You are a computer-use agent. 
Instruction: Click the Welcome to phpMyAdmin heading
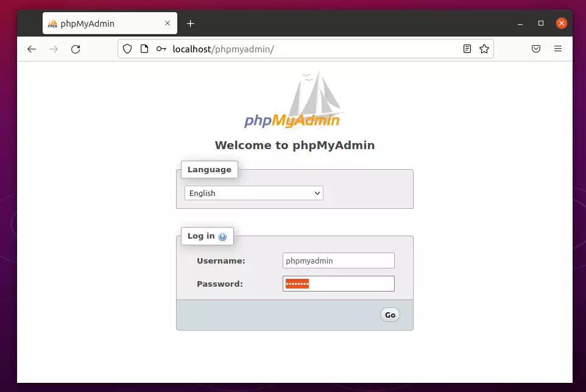point(294,145)
